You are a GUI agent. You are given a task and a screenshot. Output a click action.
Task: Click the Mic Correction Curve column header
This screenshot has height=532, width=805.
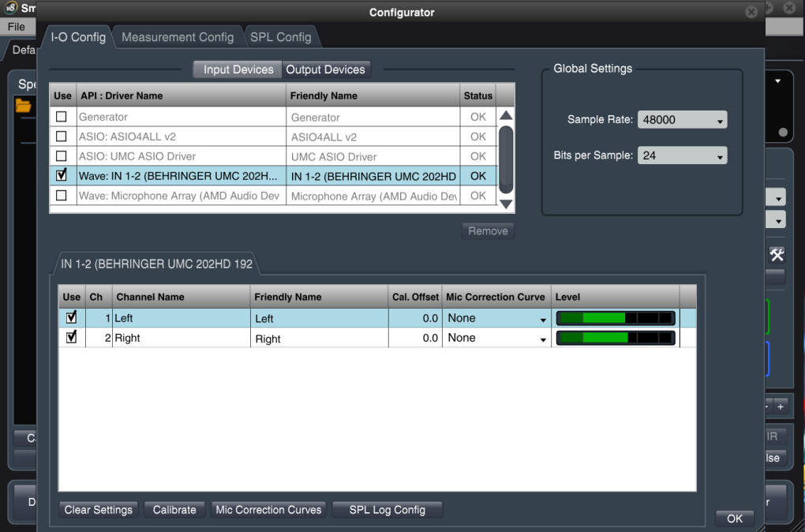pyautogui.click(x=496, y=297)
